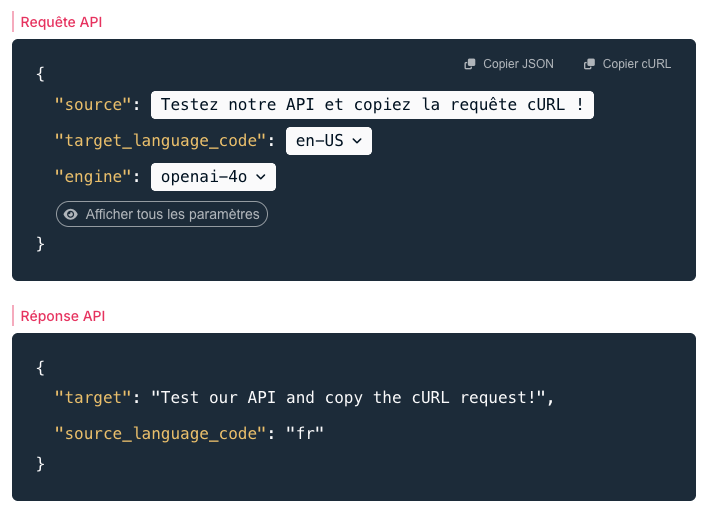Click the Copier JSON button label
The width and height of the screenshot is (708, 514).
518,64
